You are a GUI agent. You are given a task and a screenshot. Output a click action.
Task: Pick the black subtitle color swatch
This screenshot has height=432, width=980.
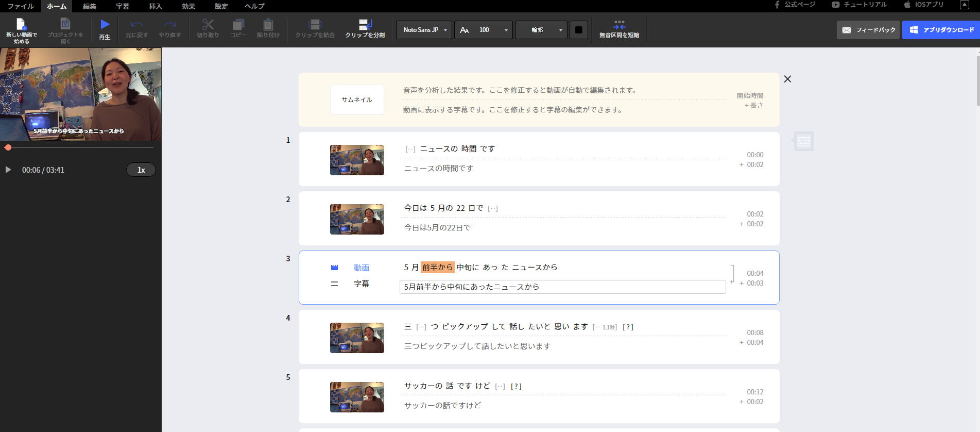pyautogui.click(x=579, y=30)
